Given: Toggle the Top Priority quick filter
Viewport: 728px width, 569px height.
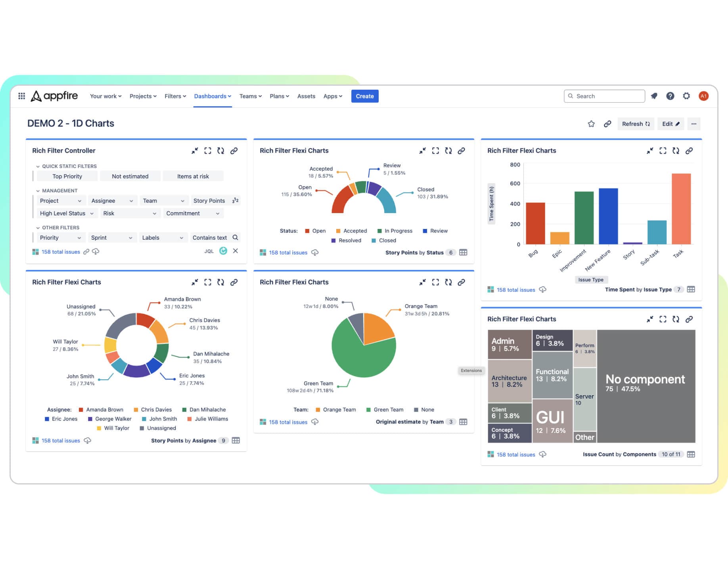Looking at the screenshot, I should [67, 176].
